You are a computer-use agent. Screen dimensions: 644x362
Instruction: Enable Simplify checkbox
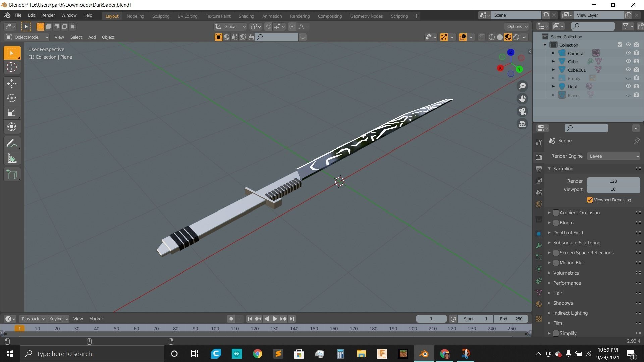(x=556, y=333)
